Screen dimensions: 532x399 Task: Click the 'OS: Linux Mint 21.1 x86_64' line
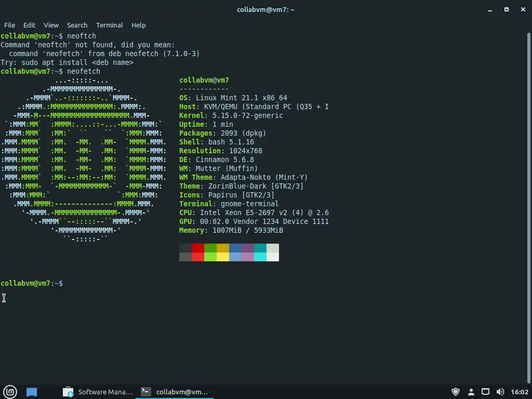pos(233,98)
